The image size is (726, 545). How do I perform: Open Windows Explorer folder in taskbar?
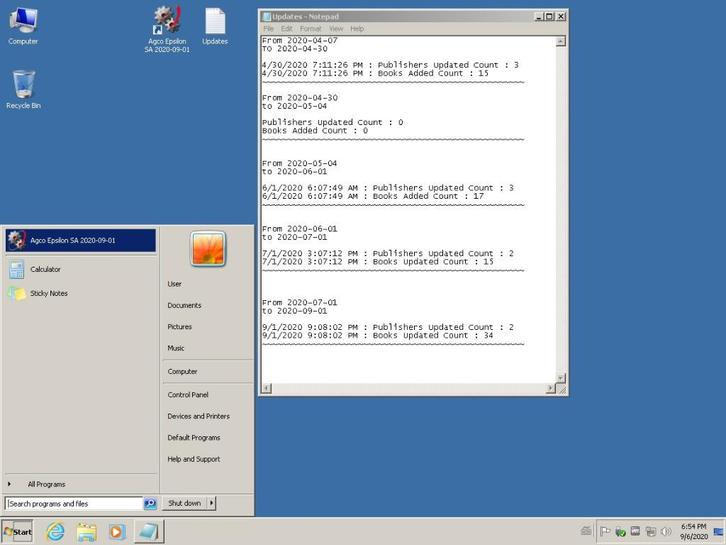coord(86,531)
